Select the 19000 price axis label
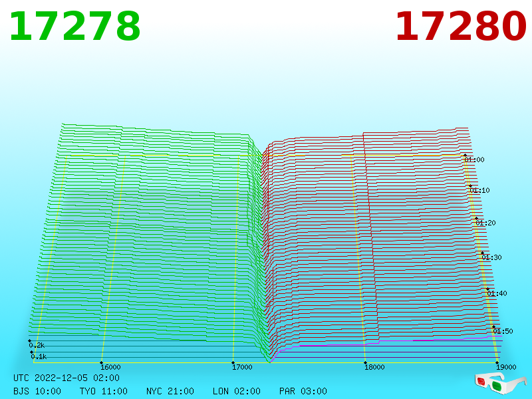The height and width of the screenshot is (399, 532). pos(506,367)
